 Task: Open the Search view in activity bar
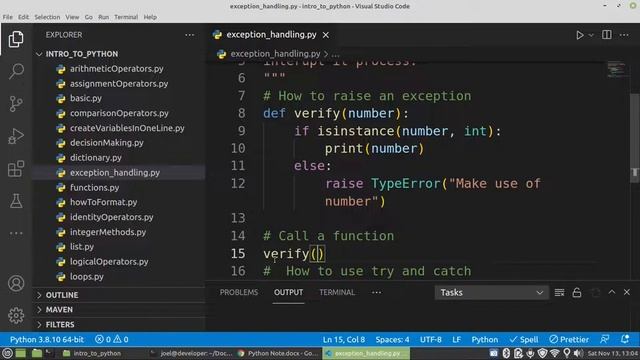[x=16, y=71]
